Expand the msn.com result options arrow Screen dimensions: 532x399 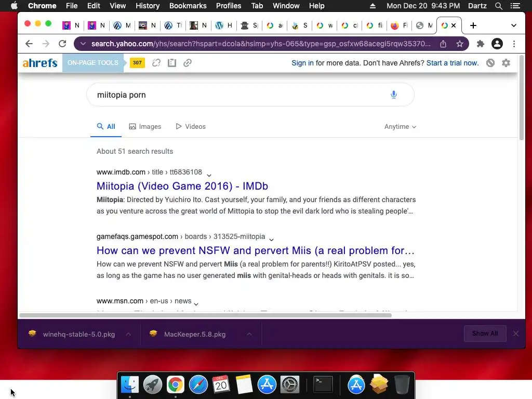(x=196, y=304)
